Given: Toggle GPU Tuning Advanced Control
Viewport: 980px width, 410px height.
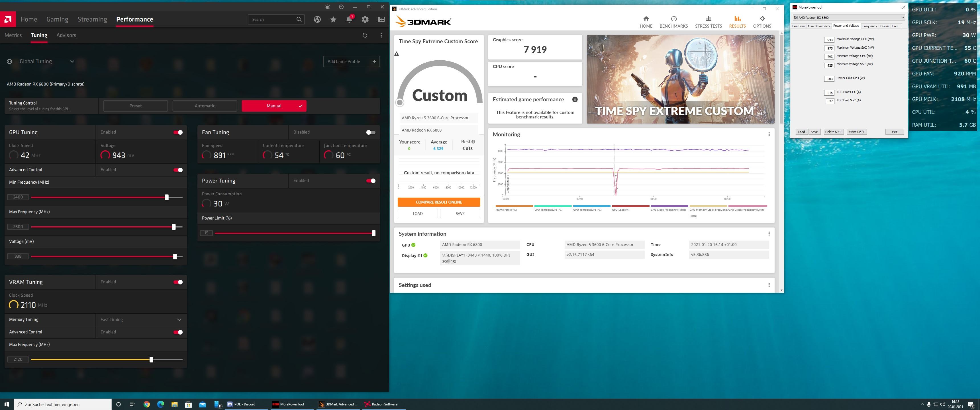Looking at the screenshot, I should click(178, 170).
